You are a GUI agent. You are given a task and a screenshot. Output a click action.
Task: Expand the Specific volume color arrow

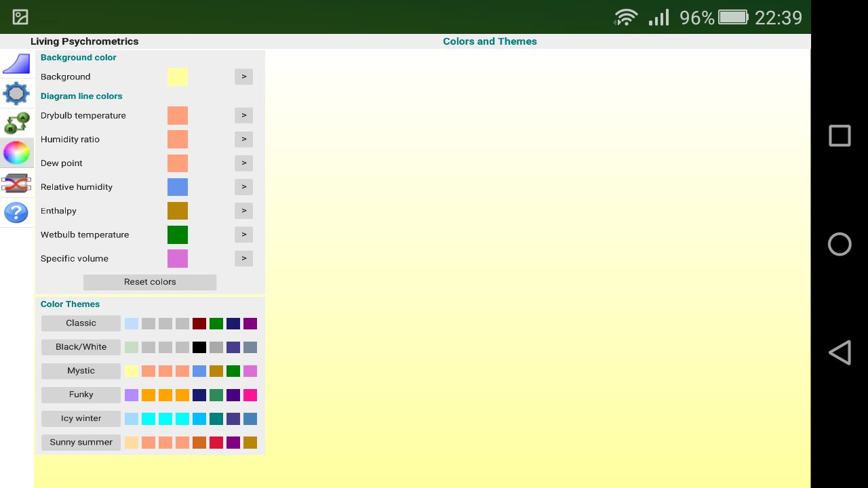[x=244, y=258]
